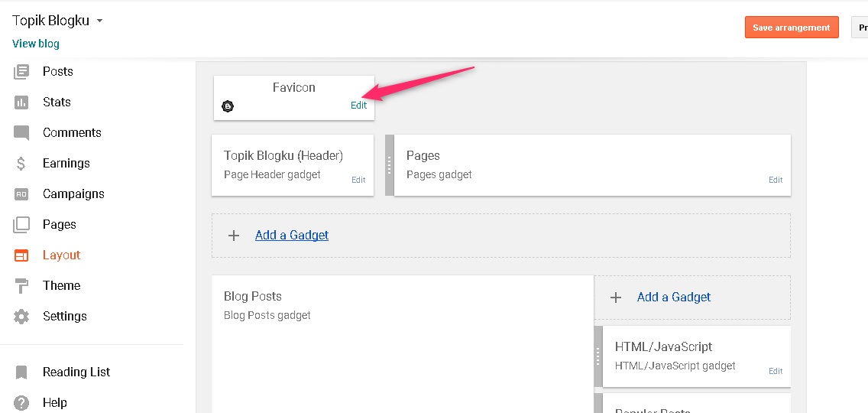Click the Reading List bookmark icon
The width and height of the screenshot is (868, 413).
(21, 372)
